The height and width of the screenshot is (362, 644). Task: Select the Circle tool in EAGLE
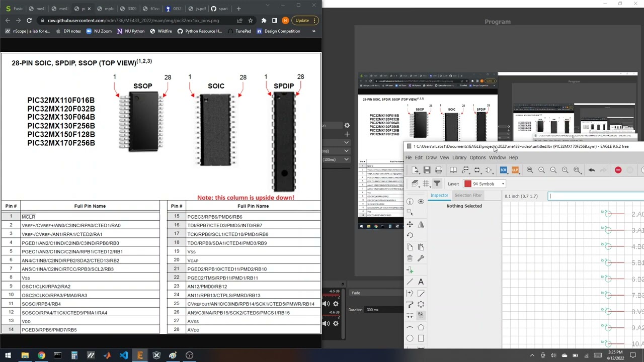[x=410, y=338]
